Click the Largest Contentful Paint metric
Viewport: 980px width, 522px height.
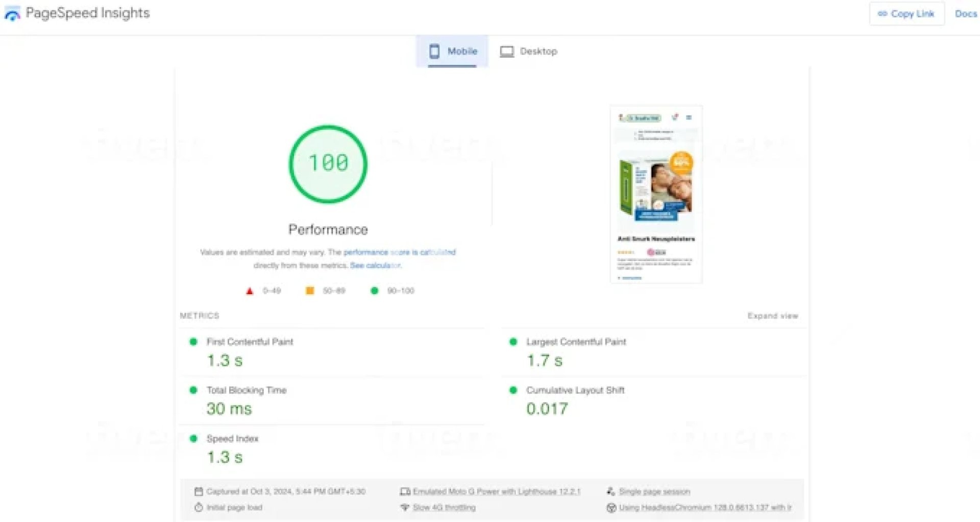coord(576,342)
